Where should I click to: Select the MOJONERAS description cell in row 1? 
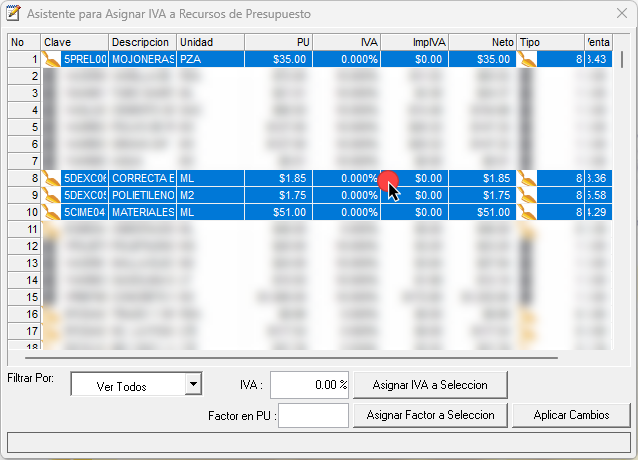(x=142, y=60)
